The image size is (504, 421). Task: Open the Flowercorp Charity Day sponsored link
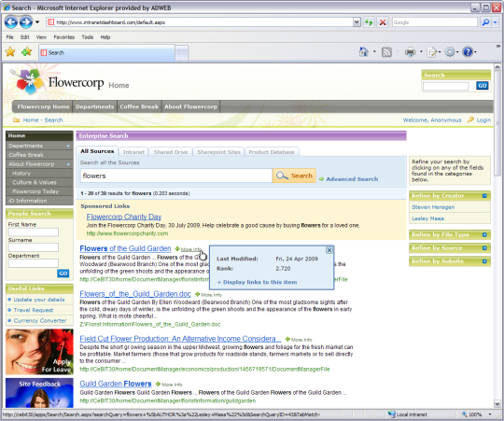pyautogui.click(x=124, y=217)
